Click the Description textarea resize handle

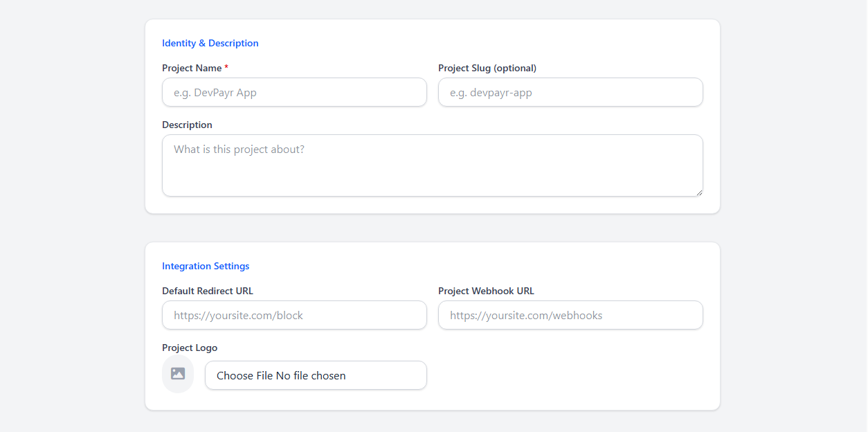point(699,192)
